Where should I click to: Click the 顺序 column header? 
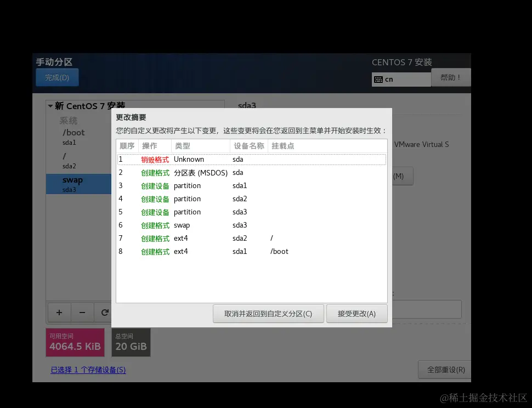[x=127, y=146]
